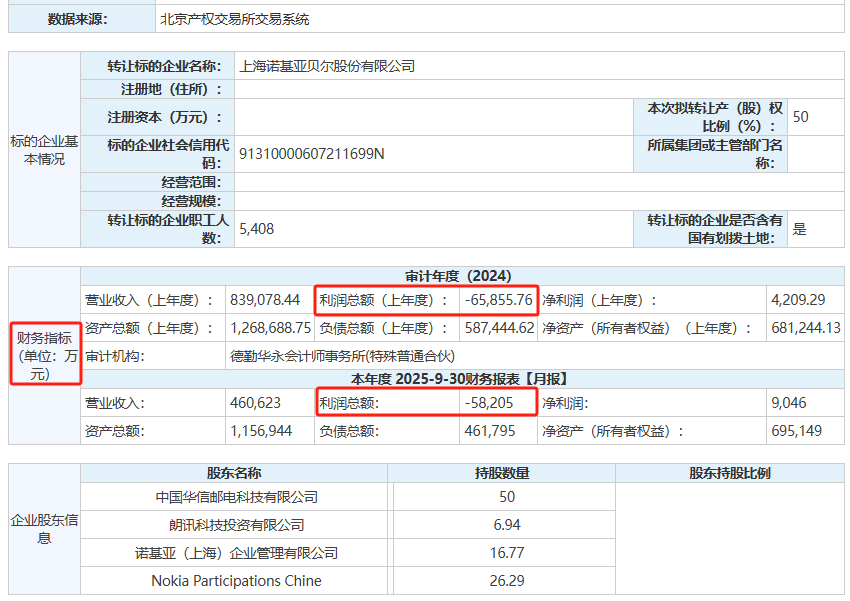The width and height of the screenshot is (850, 601).
Task: Click the 企业股东信息 section label
Action: (44, 529)
